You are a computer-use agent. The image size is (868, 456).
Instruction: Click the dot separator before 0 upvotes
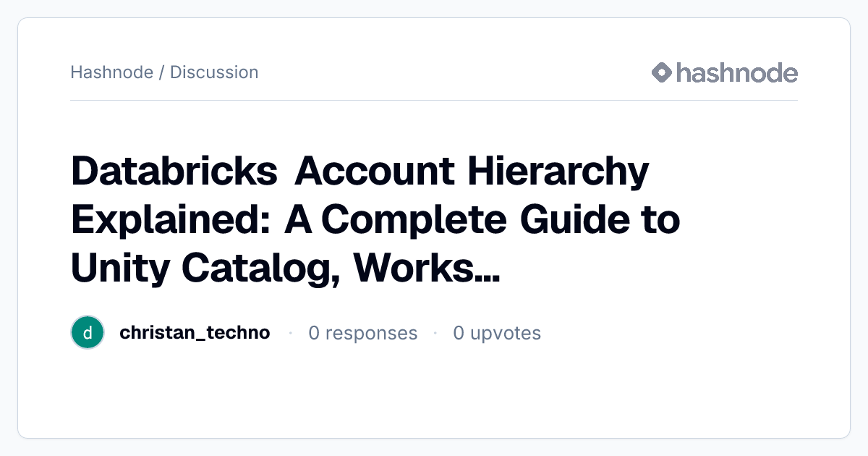coord(435,333)
